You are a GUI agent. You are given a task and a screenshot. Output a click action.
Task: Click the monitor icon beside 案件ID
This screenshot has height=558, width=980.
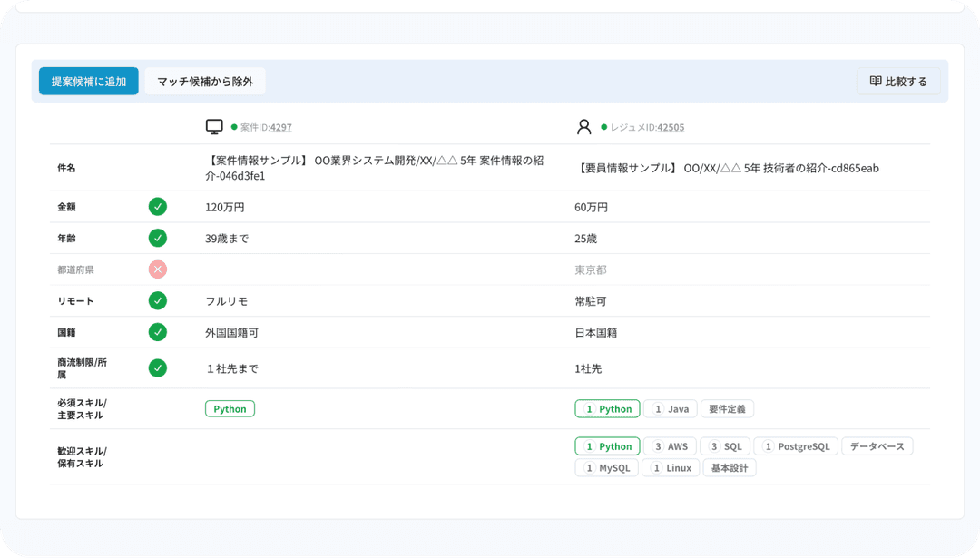(214, 127)
